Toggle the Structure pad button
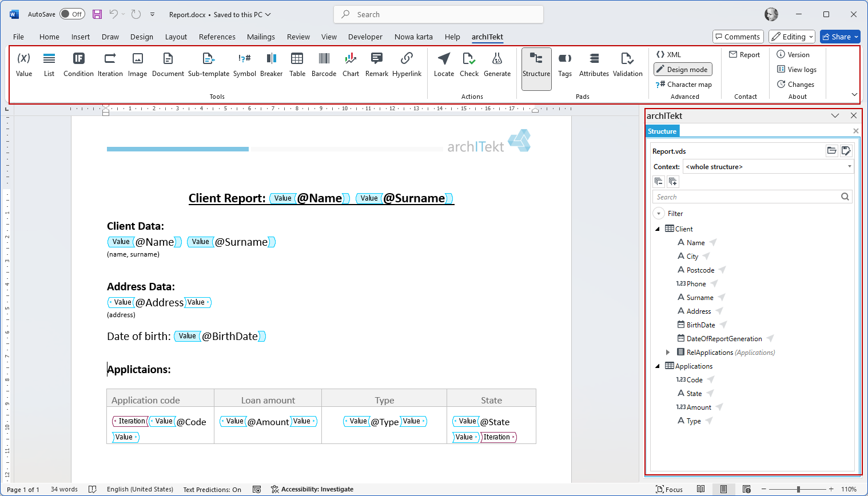Viewport: 868px width, 496px height. point(536,69)
